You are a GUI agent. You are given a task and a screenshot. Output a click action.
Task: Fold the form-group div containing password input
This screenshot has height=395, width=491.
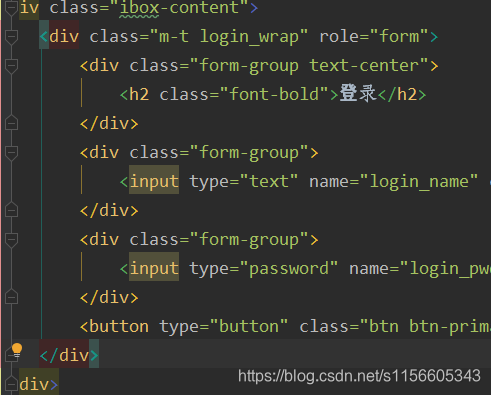tap(12, 239)
